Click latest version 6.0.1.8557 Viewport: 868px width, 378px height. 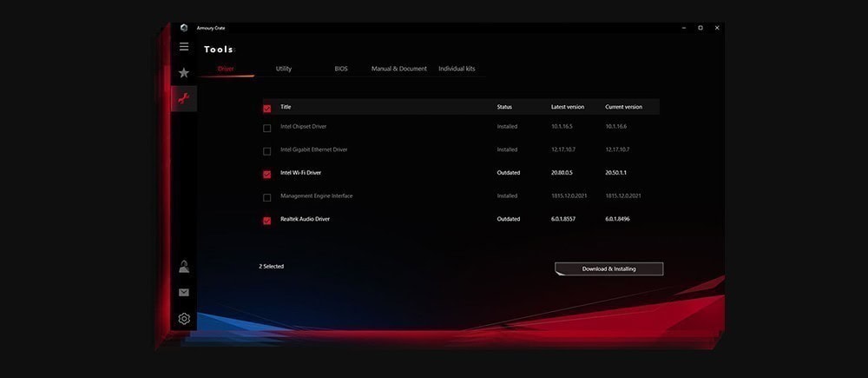[x=563, y=219]
